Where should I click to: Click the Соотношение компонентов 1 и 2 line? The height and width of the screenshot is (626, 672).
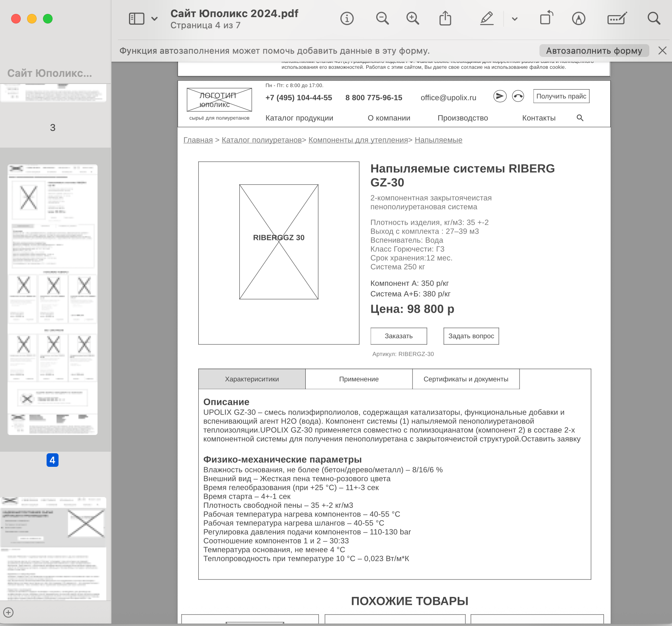pyautogui.click(x=276, y=541)
